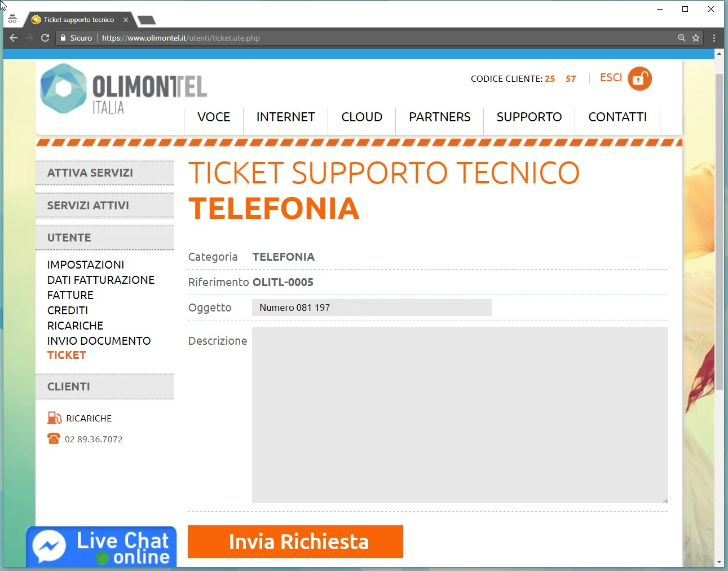Click the fuel pump Ricariche icon
Viewport: 728px width, 571px height.
54,418
